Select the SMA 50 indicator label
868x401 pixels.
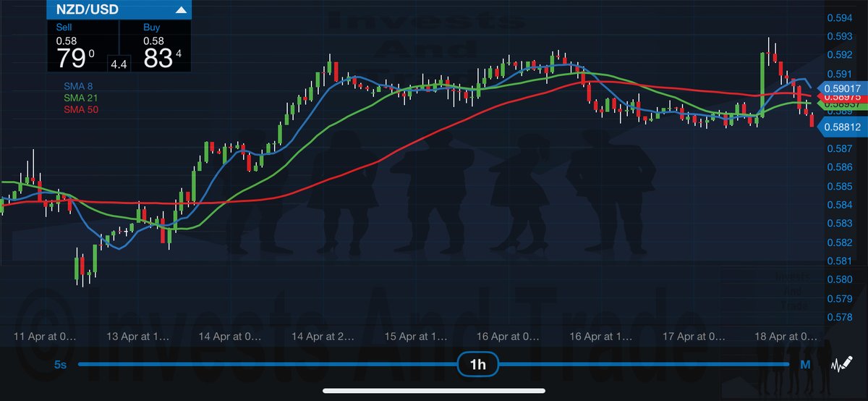tap(80, 110)
